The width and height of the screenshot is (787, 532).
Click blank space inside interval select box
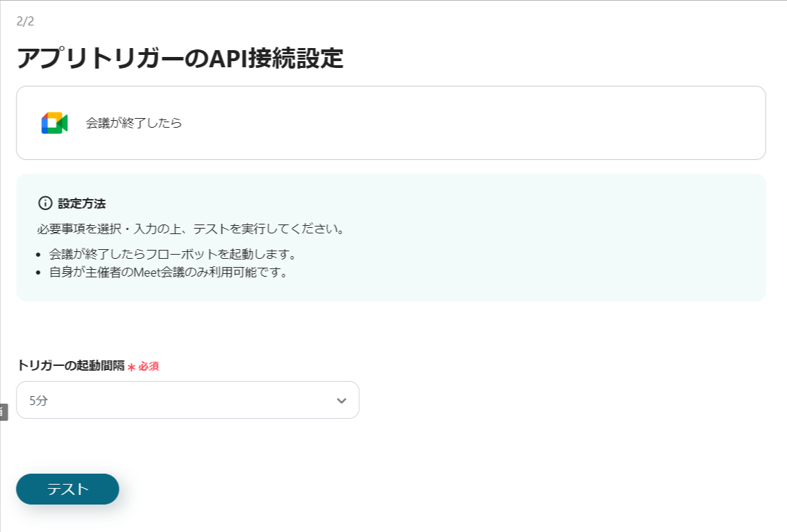[206, 401]
